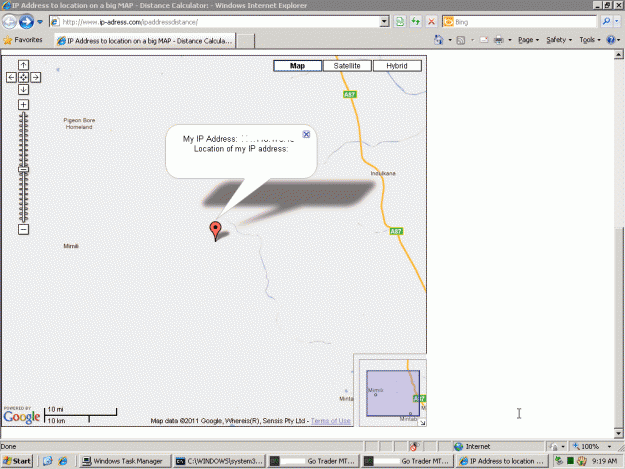Open the Favorites panel
Viewport: 625px width, 469px height.
tap(23, 40)
